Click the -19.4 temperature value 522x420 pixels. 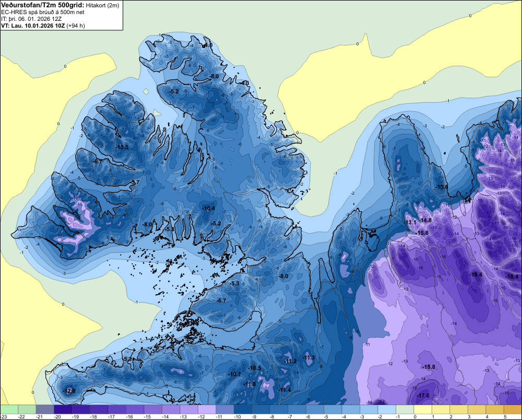point(476,274)
